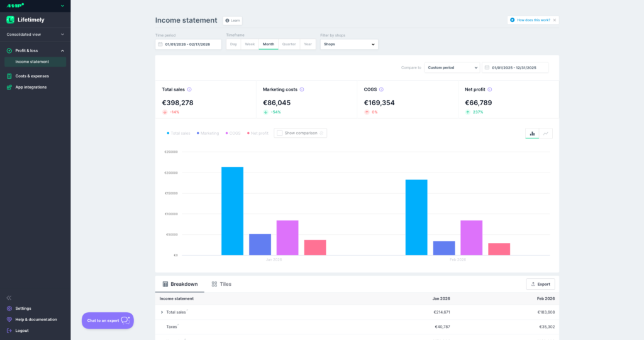Viewport: 644px width, 340px height.
Task: Select the Quarter timeframe
Action: 289,45
